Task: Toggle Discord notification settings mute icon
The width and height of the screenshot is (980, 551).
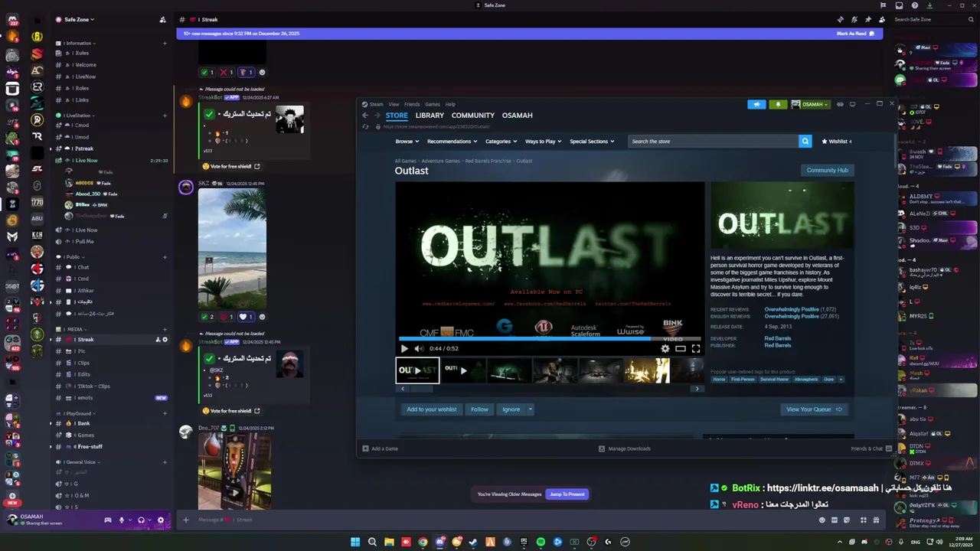Action: coord(854,19)
